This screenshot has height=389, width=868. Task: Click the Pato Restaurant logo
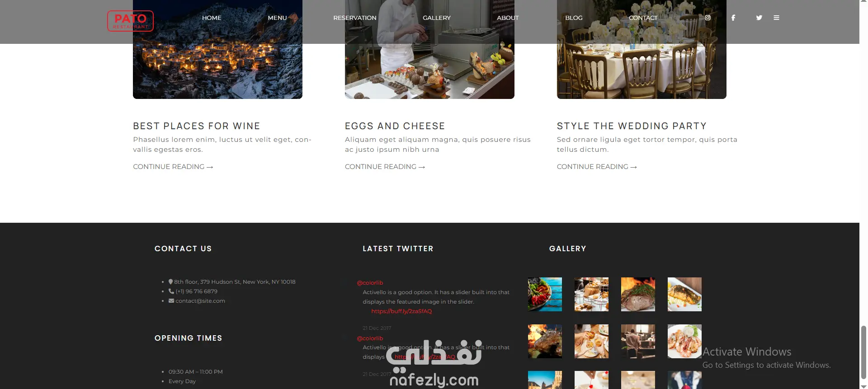(x=130, y=21)
